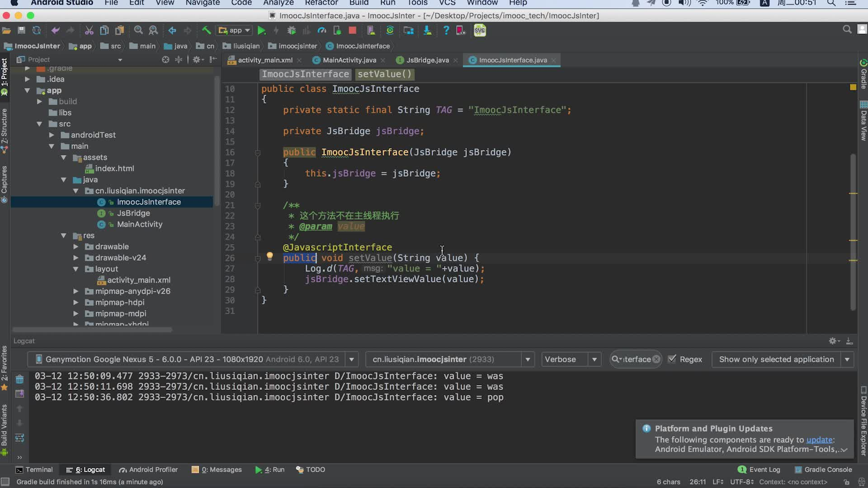Open the Event Log
Viewport: 868px width, 488px height.
pyautogui.click(x=759, y=470)
